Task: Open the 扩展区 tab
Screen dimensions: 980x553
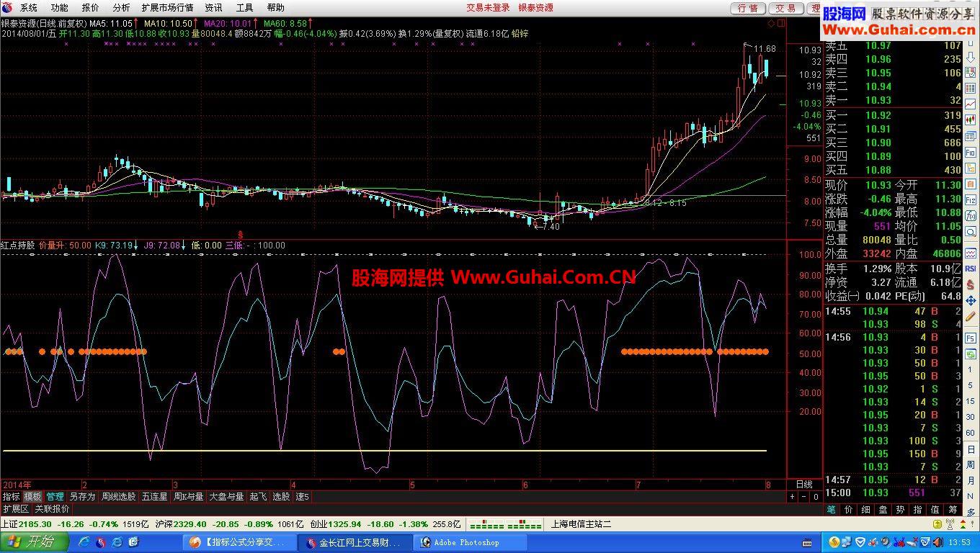Action: coord(16,508)
